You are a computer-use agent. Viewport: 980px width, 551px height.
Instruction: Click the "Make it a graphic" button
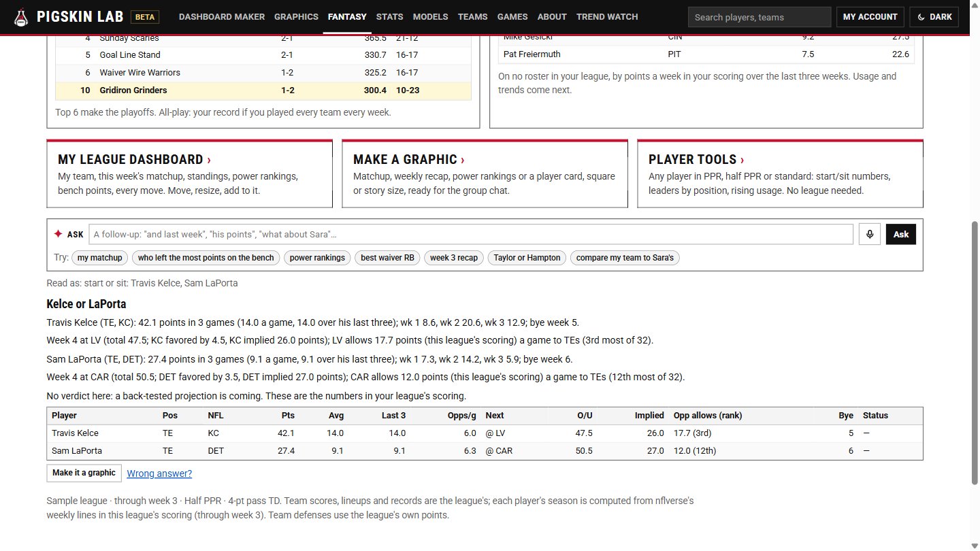point(84,473)
